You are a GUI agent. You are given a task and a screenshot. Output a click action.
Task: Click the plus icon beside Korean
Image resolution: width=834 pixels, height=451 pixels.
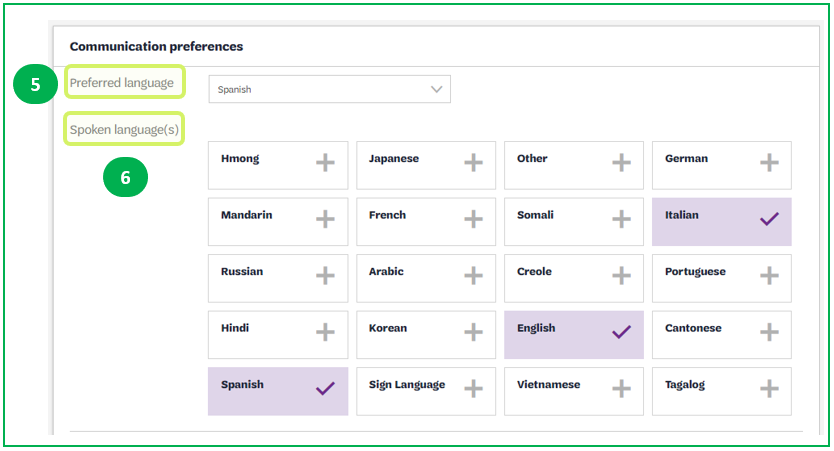tap(473, 332)
